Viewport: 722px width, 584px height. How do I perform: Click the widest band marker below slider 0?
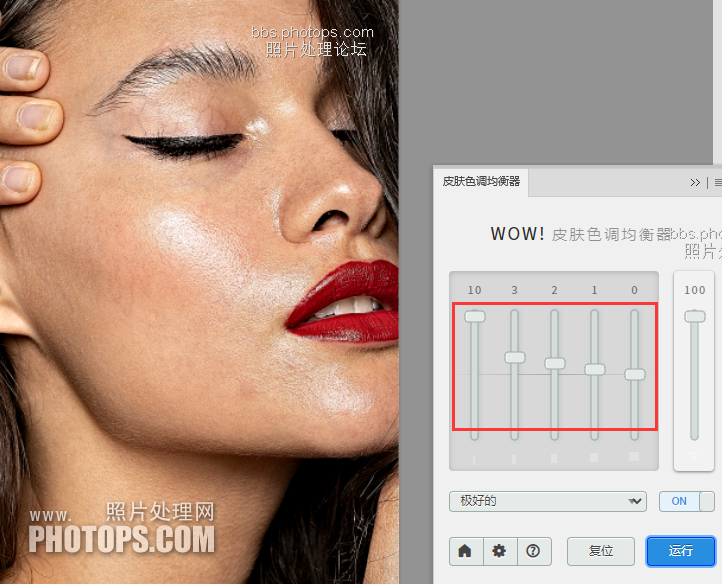634,456
